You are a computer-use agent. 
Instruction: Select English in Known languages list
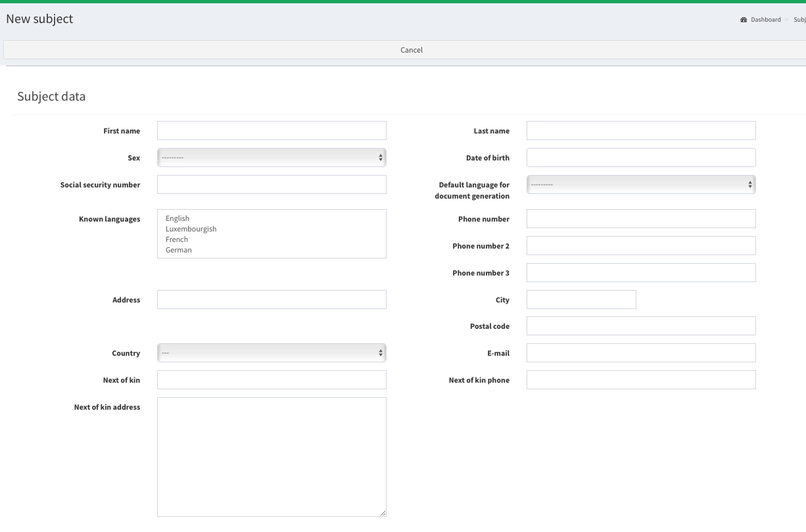[178, 218]
